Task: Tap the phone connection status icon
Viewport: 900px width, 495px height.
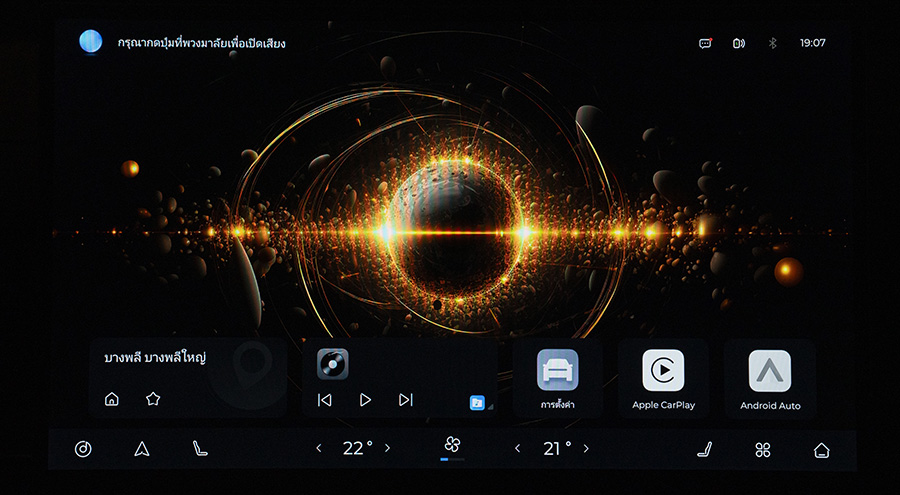Action: click(738, 43)
